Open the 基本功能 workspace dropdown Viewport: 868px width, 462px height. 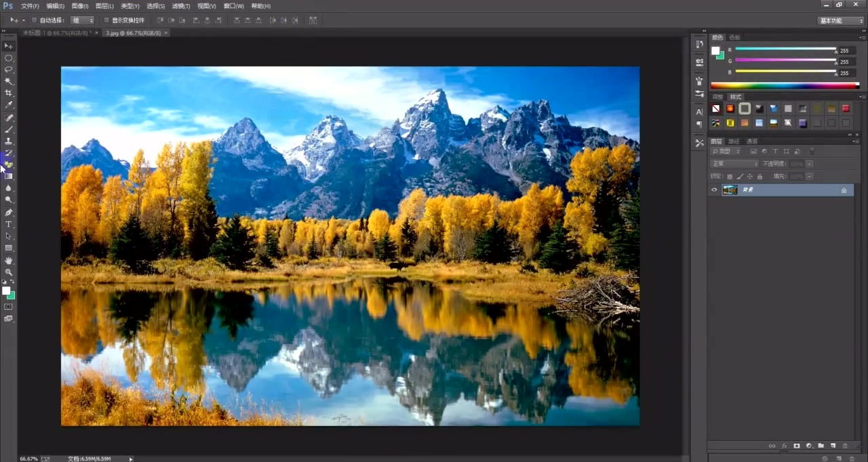click(x=841, y=20)
